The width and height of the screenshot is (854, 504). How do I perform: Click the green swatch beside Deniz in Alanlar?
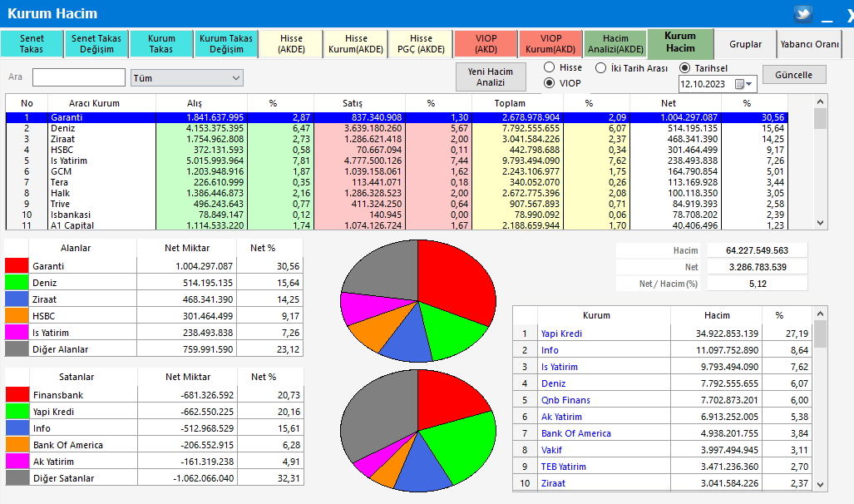(17, 282)
